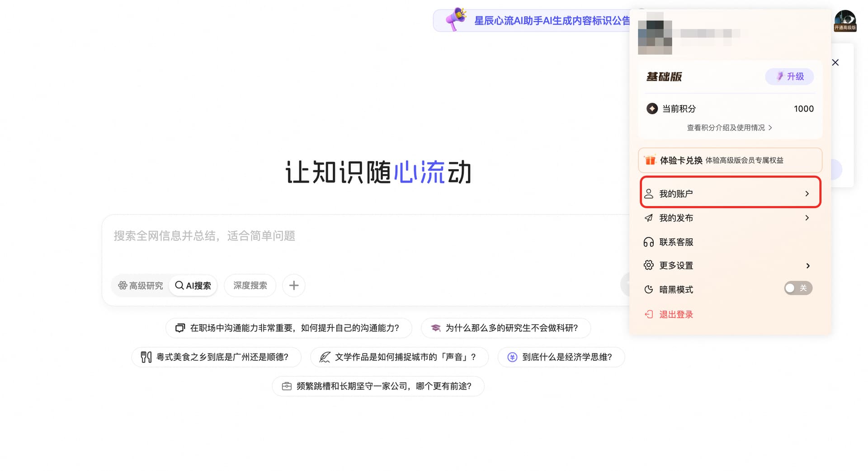This screenshot has width=868, height=471.
Task: Click the user avatar in top-right corner
Action: coord(844,20)
